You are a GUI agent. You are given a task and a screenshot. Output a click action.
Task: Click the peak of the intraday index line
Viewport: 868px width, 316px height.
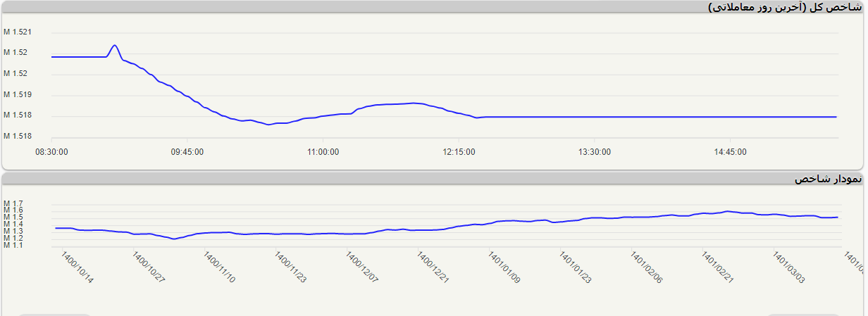[114, 46]
